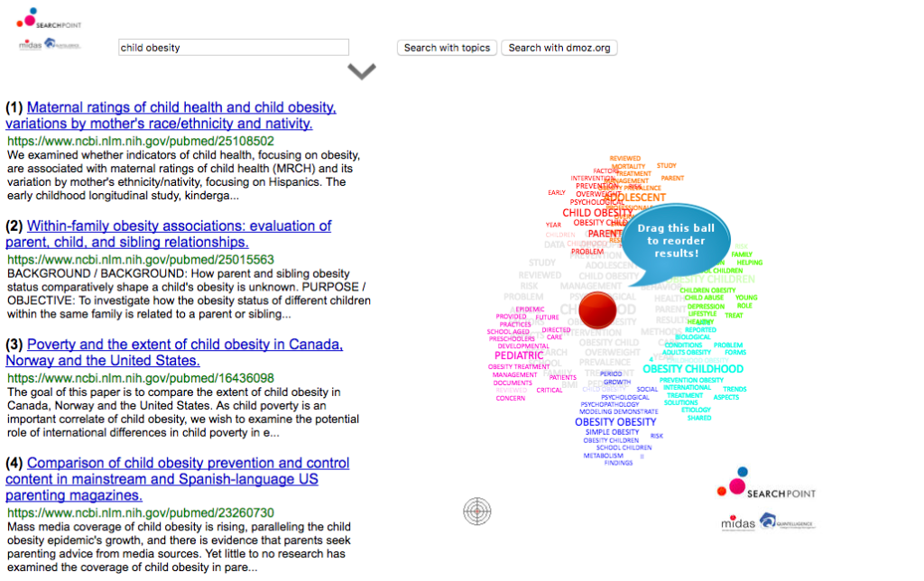Viewport: 924px width, 581px height.
Task: Select the "EPIDEMIC" keyword in the cloud
Action: click(x=530, y=309)
